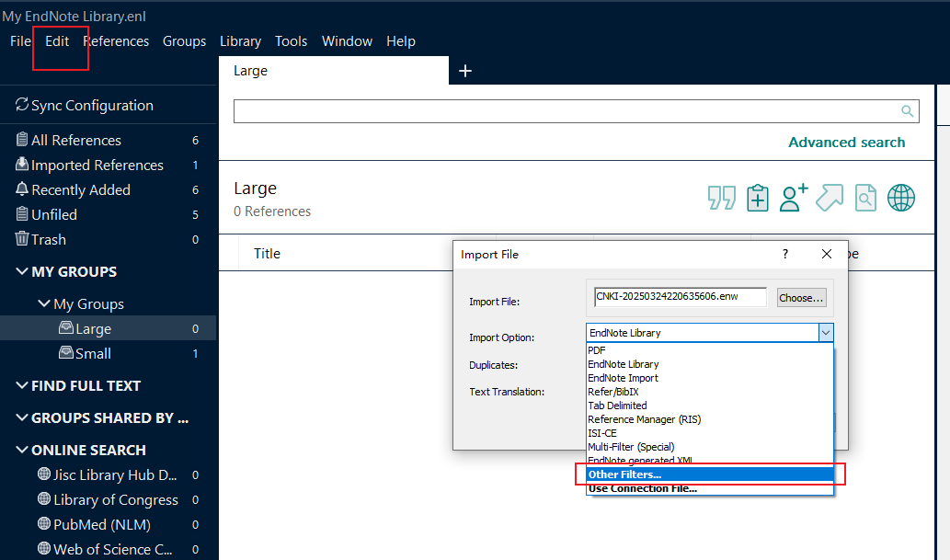Image resolution: width=950 pixels, height=560 pixels.
Task: Open the Trash group
Action: (x=108, y=239)
